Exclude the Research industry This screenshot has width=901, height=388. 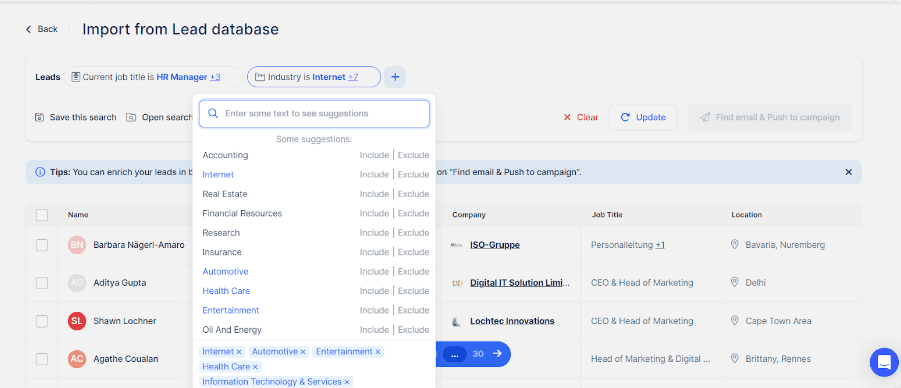(413, 233)
